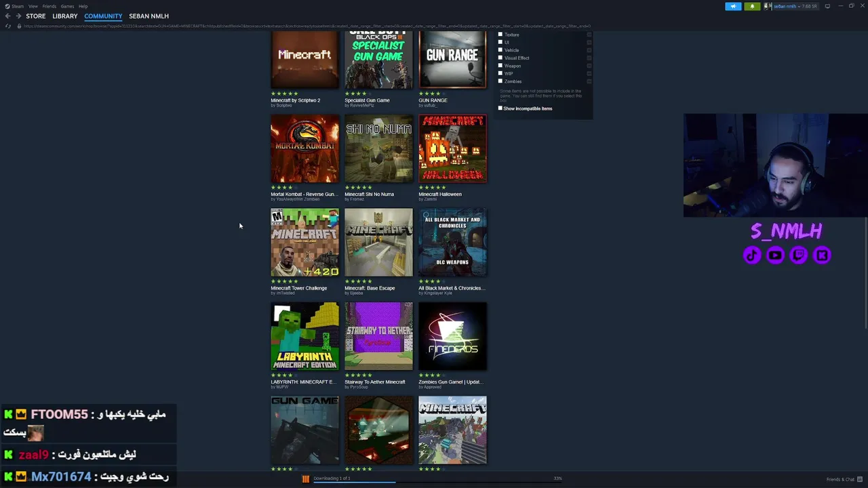
Task: Open the Shi No Numa thumbnail
Action: [x=378, y=148]
